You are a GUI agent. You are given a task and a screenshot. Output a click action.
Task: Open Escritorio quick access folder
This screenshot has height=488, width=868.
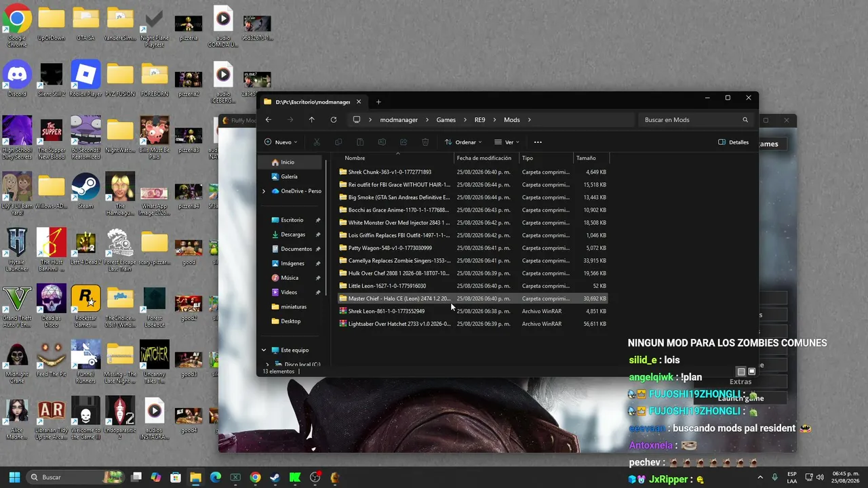point(292,220)
